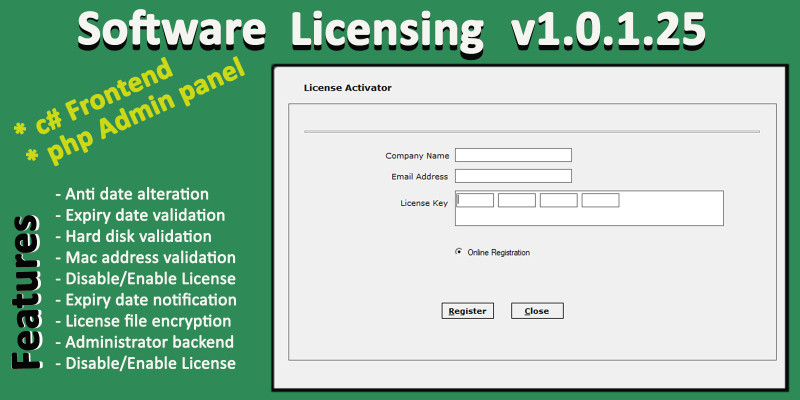
Task: Click the third License Key segment box
Action: [x=559, y=200]
